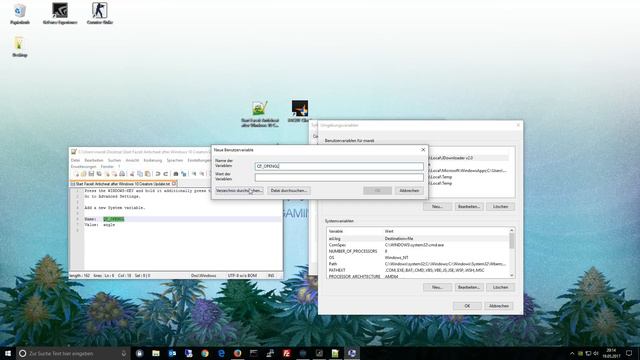Click the Name der Variablen input field
This screenshot has height=360, width=640.
pos(339,166)
